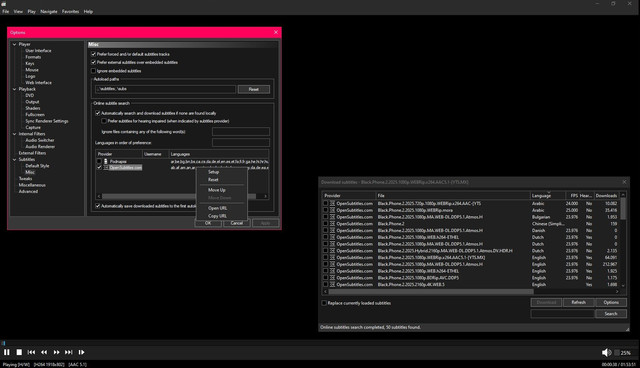The image size is (640, 368).
Task: Pause the video playback
Action: (7, 352)
